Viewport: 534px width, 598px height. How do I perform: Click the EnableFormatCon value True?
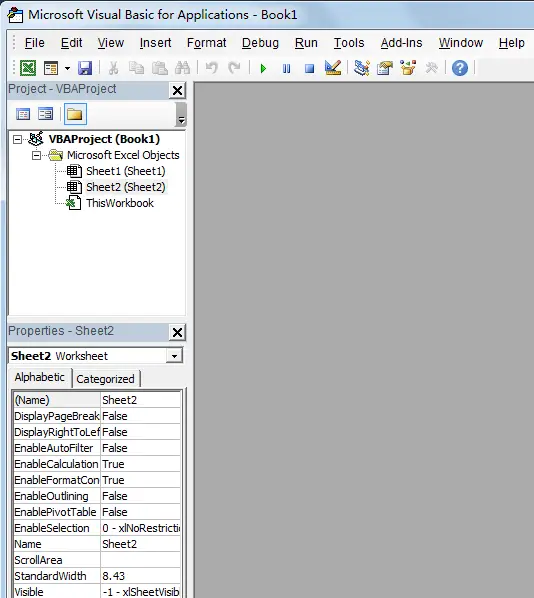[x=140, y=480]
